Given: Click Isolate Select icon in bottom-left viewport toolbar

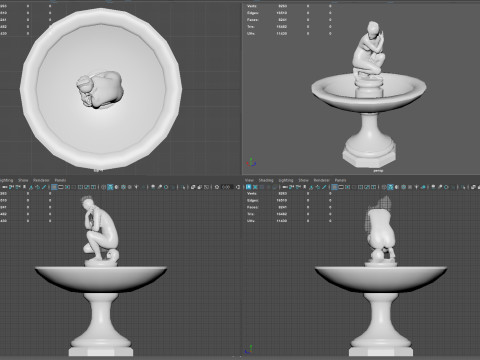Looking at the screenshot, I should (183, 187).
